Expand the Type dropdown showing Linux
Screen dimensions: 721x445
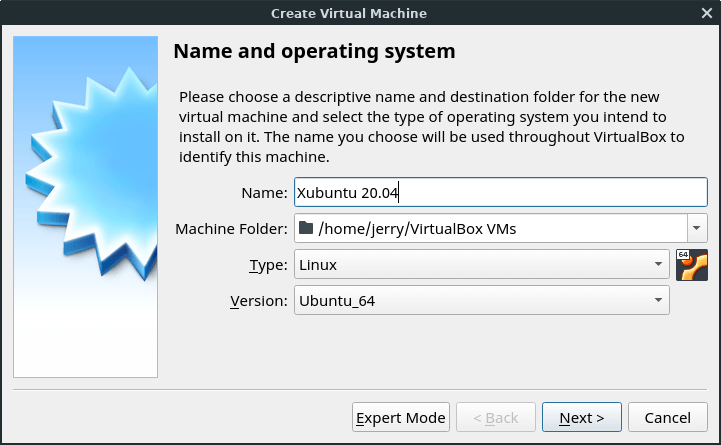481,265
